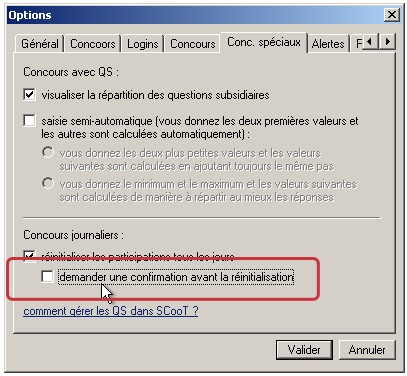This screenshot has width=407, height=376.
Task: Click the Valider button
Action: (304, 350)
